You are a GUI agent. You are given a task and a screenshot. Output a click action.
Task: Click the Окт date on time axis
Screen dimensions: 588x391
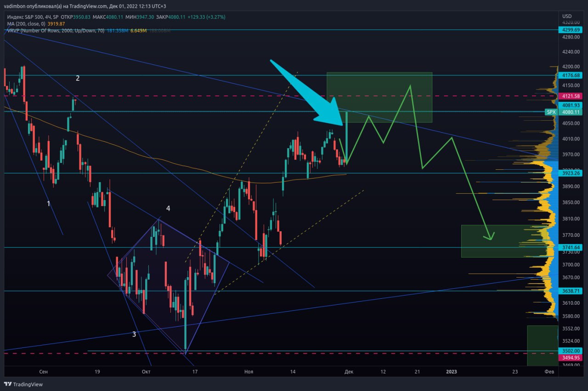[146, 372]
